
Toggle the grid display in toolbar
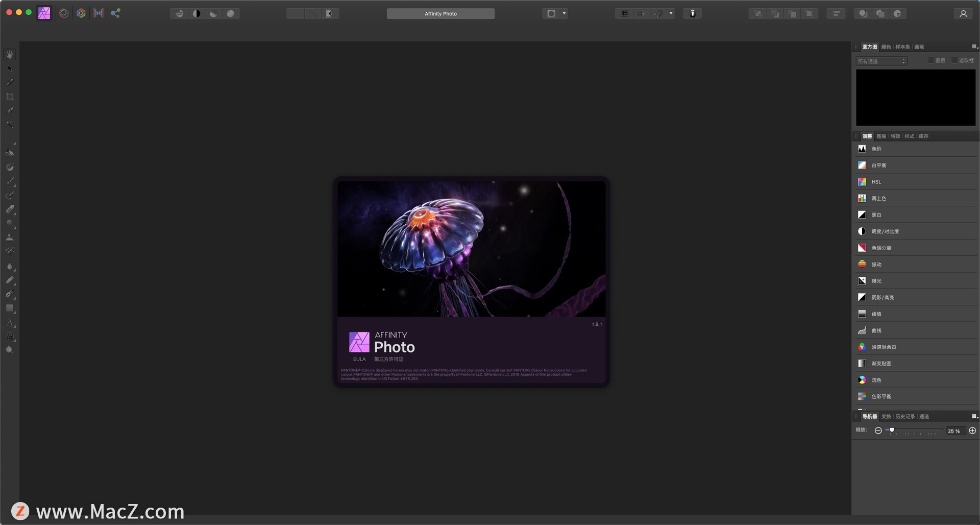pyautogui.click(x=624, y=14)
